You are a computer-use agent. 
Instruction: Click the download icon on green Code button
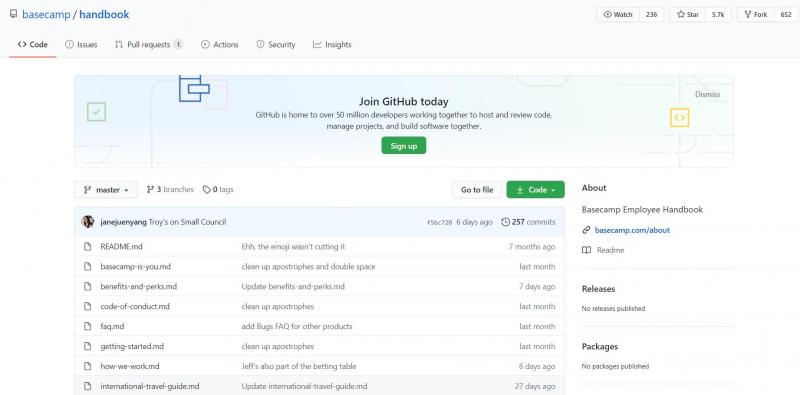[520, 190]
